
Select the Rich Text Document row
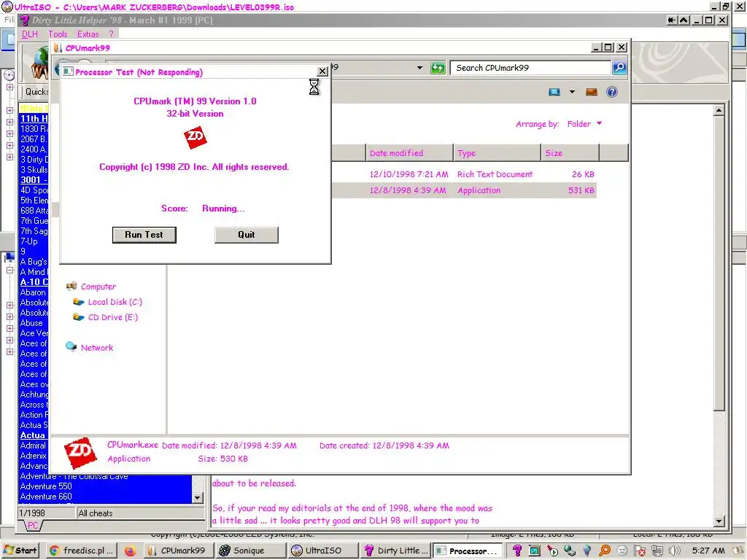464,174
